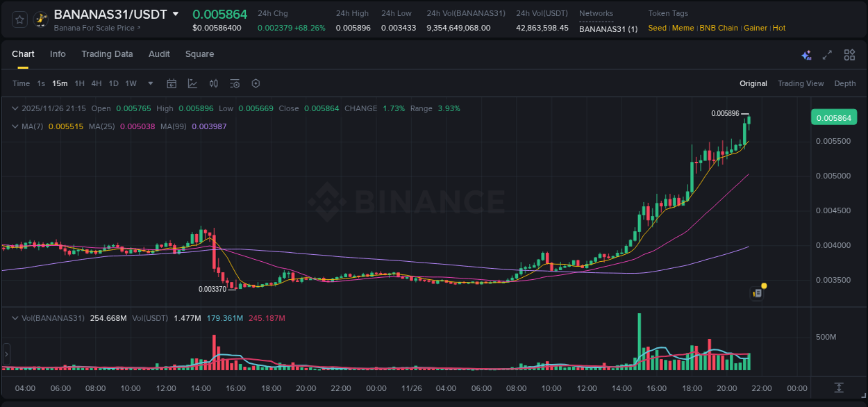Image resolution: width=868 pixels, height=407 pixels.
Task: Collapse the MA indicator values row
Action: coord(15,126)
